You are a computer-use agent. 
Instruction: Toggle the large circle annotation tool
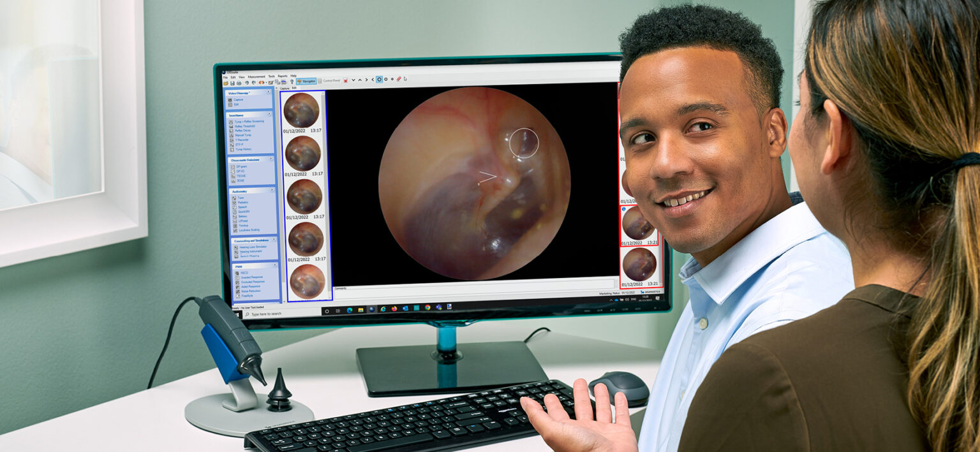(379, 80)
